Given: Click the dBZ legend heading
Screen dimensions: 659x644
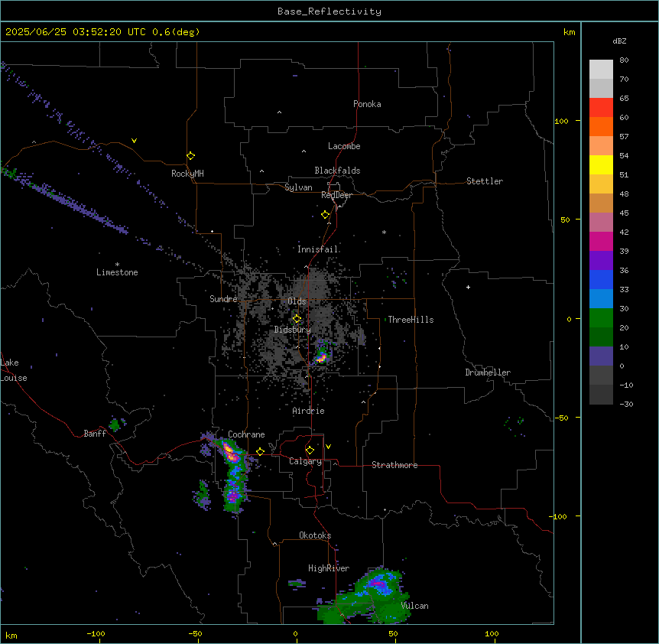Looking at the screenshot, I should pos(619,41).
